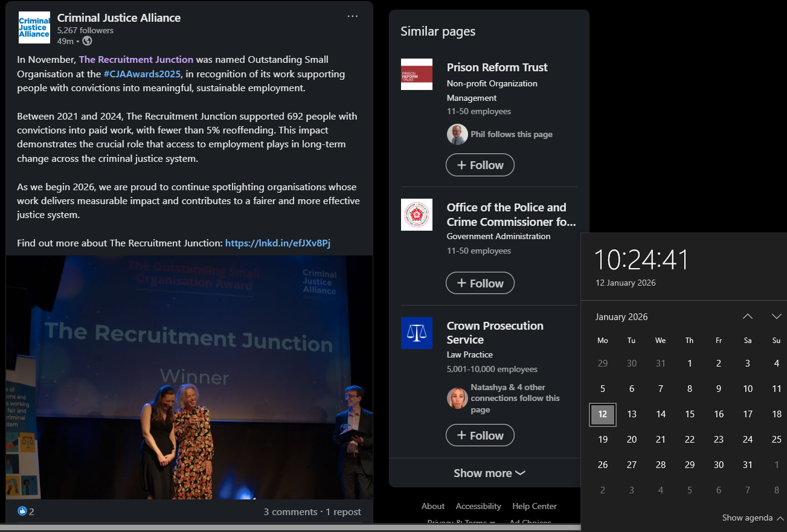787x532 pixels.
Task: Click the Non-profit Organization Management text
Action: pos(492,91)
